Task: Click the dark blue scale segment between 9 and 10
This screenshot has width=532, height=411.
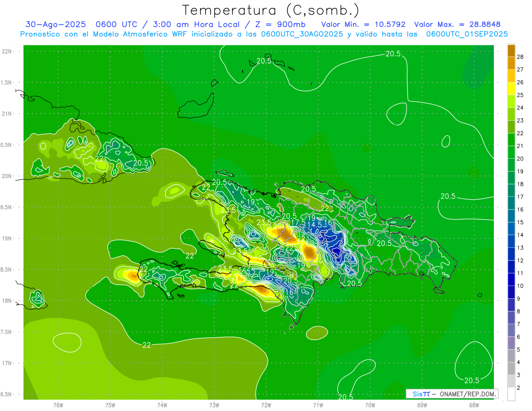Action: click(x=511, y=292)
